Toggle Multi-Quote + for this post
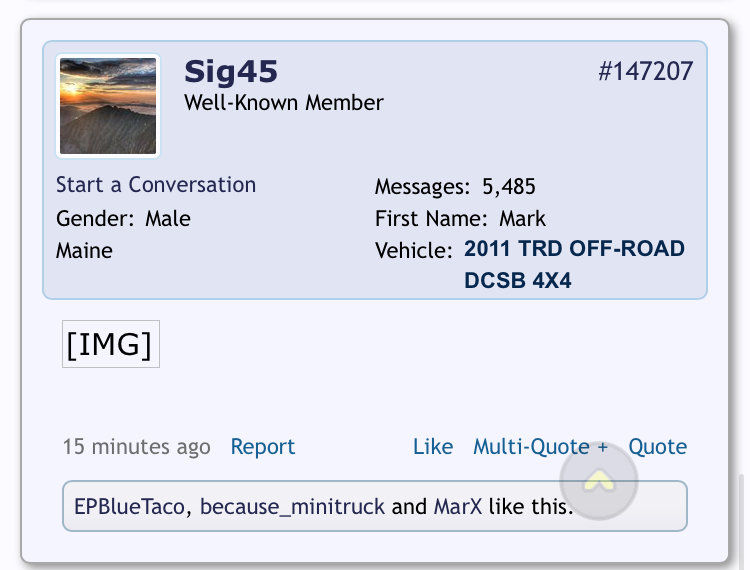This screenshot has width=750, height=570. click(x=540, y=447)
